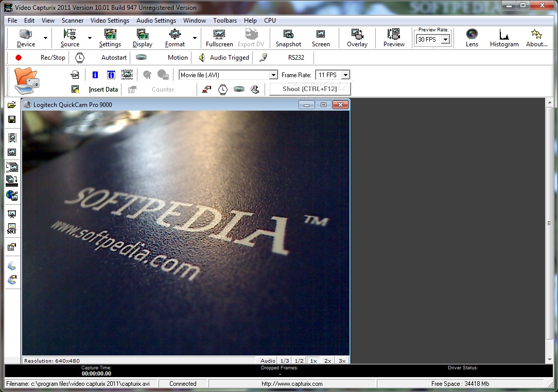558x392 pixels.
Task: Click the sidebar timed image sequence icon
Action: 12,167
